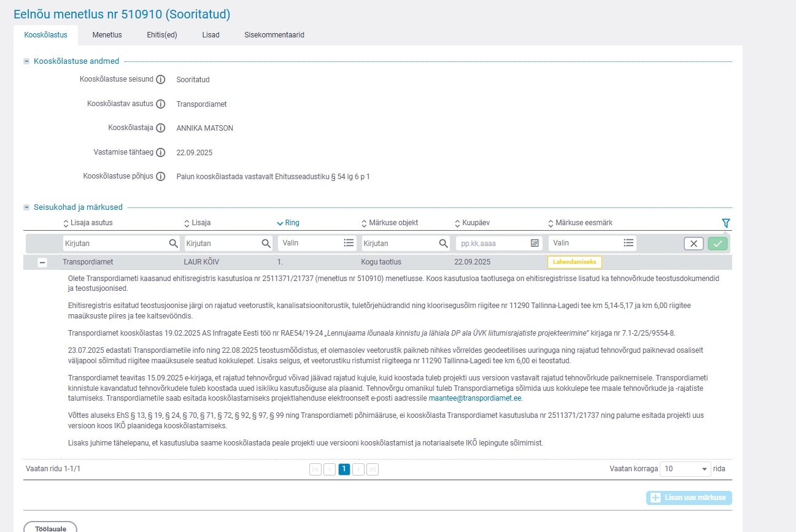Switch to the Menetlus tab
The image size is (796, 532).
107,35
